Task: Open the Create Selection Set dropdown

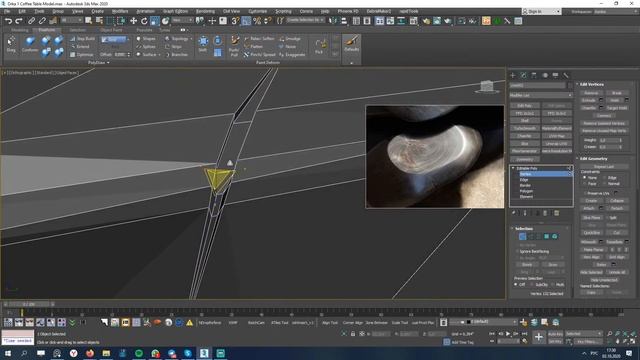Action: [305, 20]
